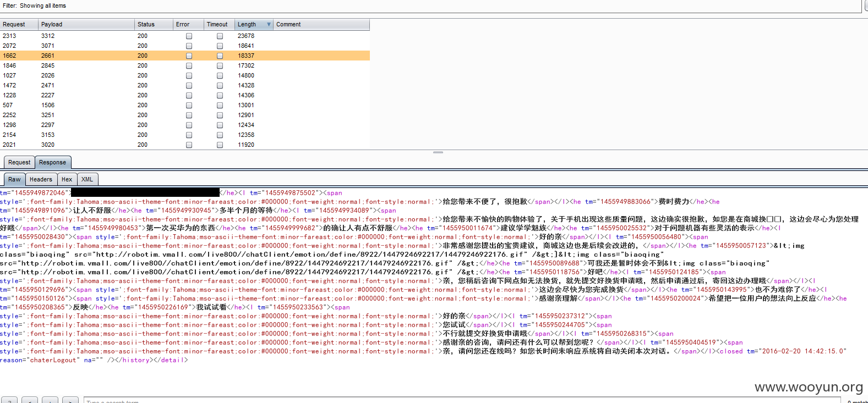This screenshot has height=403, width=868.
Task: Select the XML view tab
Action: 87,179
